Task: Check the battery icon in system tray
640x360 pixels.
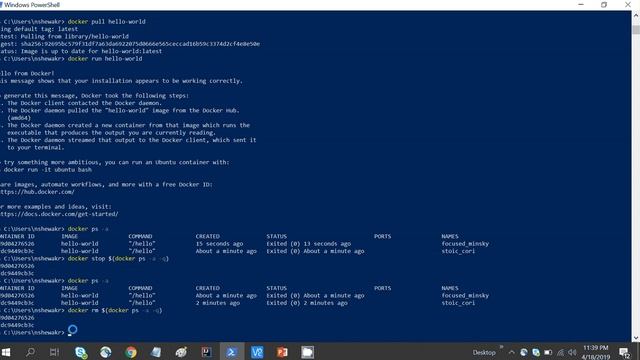Action: coord(548,352)
